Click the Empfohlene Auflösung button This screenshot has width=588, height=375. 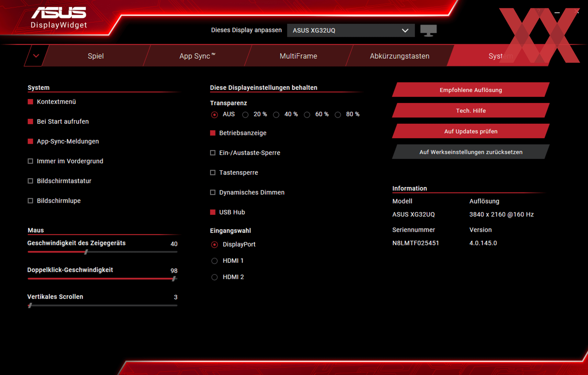(x=471, y=90)
